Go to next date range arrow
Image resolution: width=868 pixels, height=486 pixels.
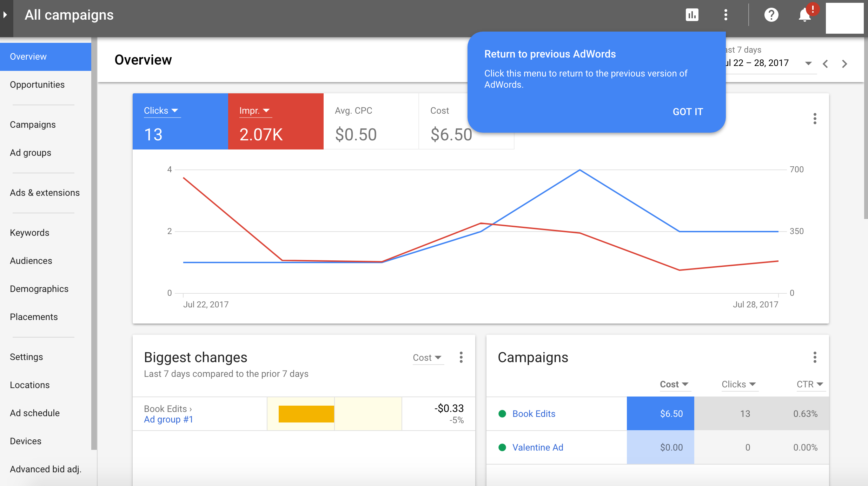click(844, 64)
